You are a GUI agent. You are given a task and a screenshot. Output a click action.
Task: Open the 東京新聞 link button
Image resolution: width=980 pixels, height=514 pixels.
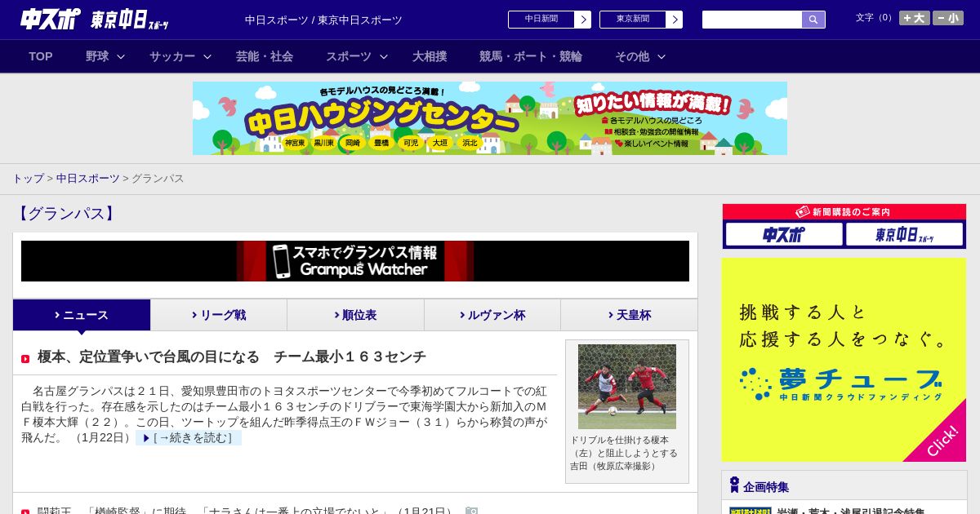click(633, 19)
